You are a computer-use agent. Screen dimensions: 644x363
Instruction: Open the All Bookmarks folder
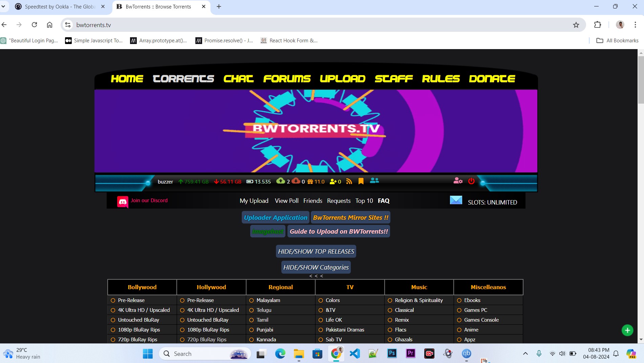[x=617, y=40]
